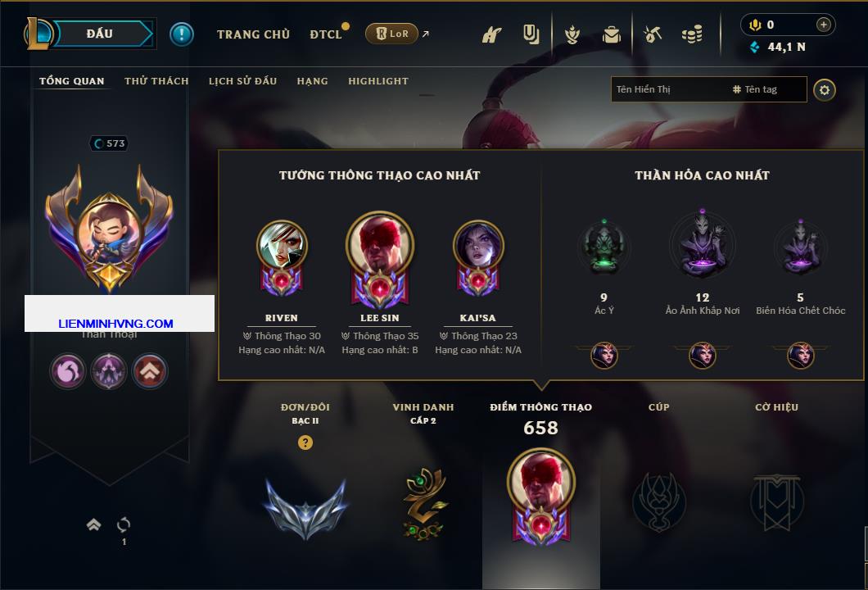Switch to the Thử Thách tab
This screenshot has width=868, height=590.
156,81
